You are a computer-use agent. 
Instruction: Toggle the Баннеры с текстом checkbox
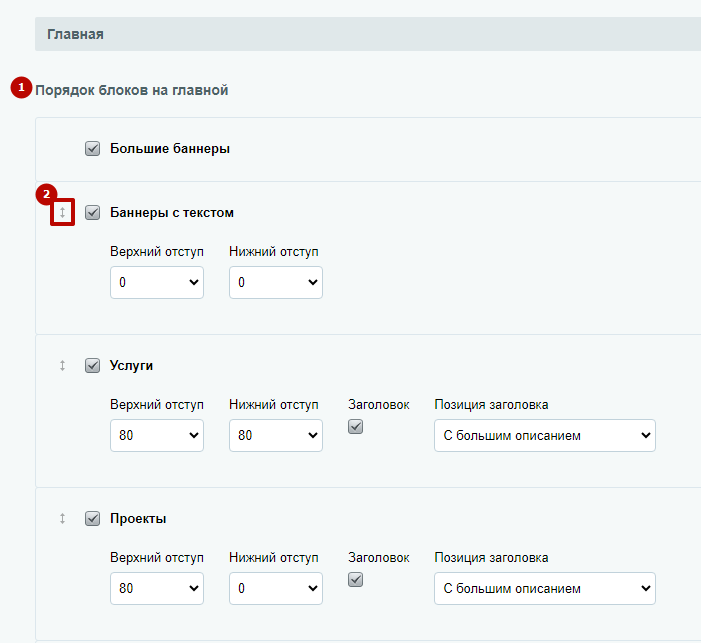(93, 212)
